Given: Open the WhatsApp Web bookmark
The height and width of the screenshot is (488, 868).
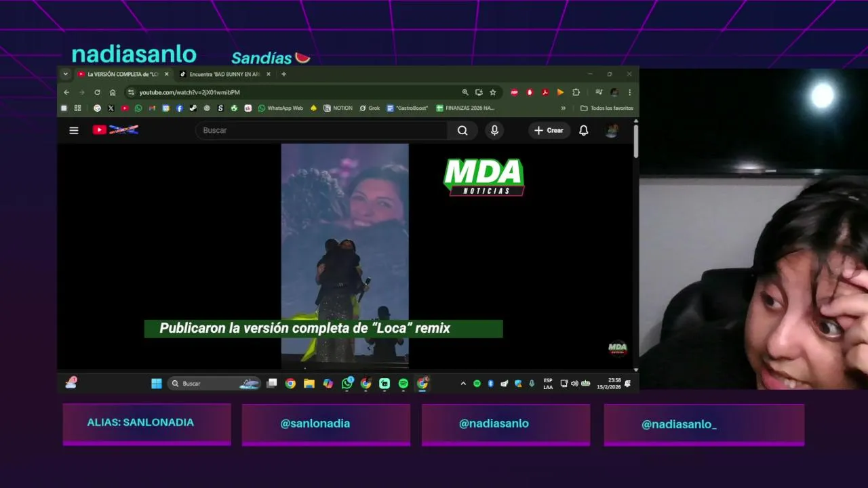Looking at the screenshot, I should point(281,108).
